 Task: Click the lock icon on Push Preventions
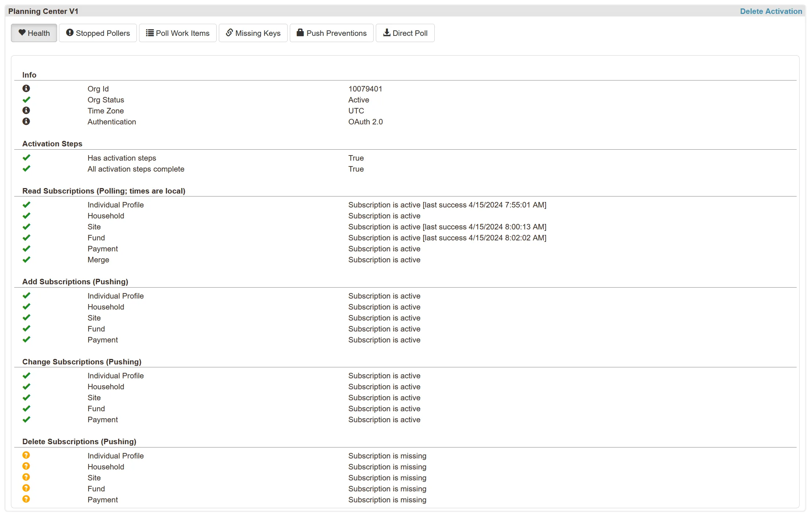(300, 33)
